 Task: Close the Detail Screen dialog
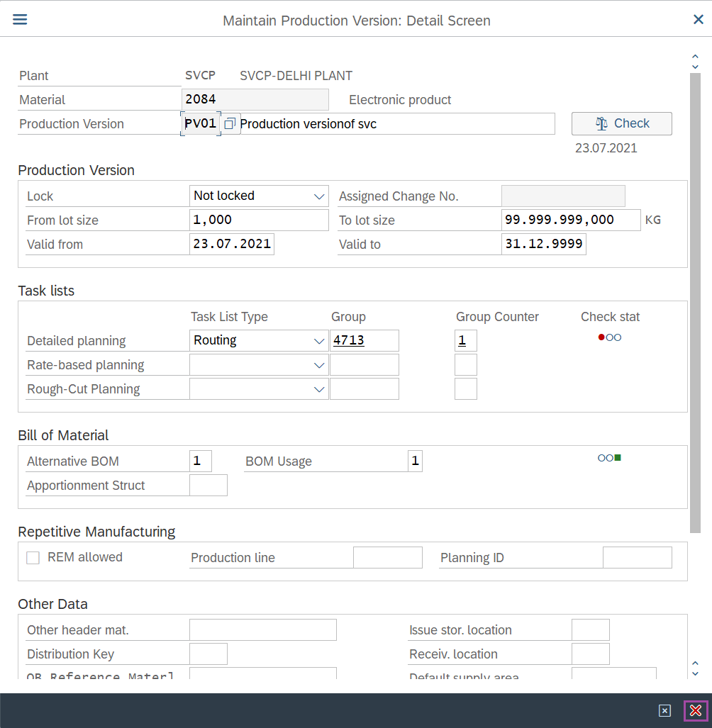pos(698,20)
